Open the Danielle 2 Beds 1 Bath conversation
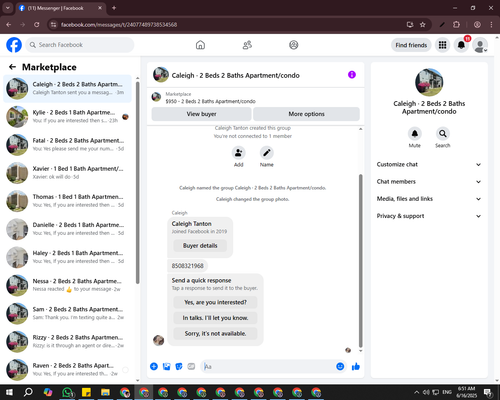This screenshot has height=400, width=500. pyautogui.click(x=67, y=229)
